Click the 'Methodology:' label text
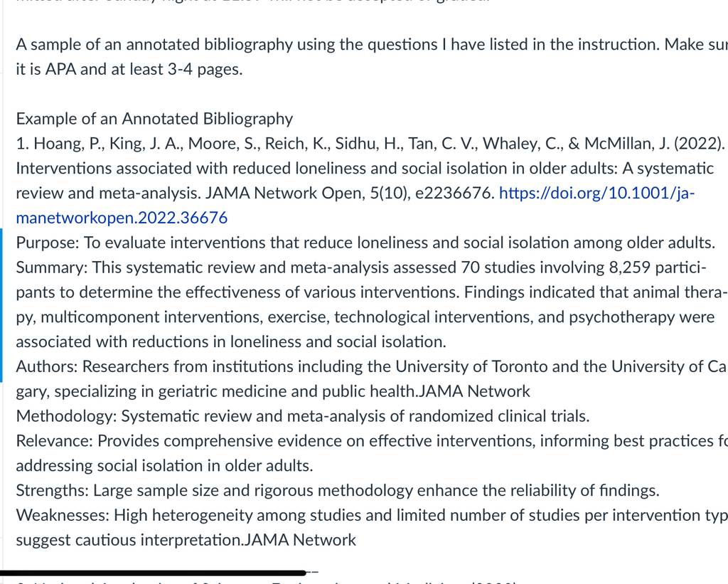The image size is (728, 584). point(66,416)
